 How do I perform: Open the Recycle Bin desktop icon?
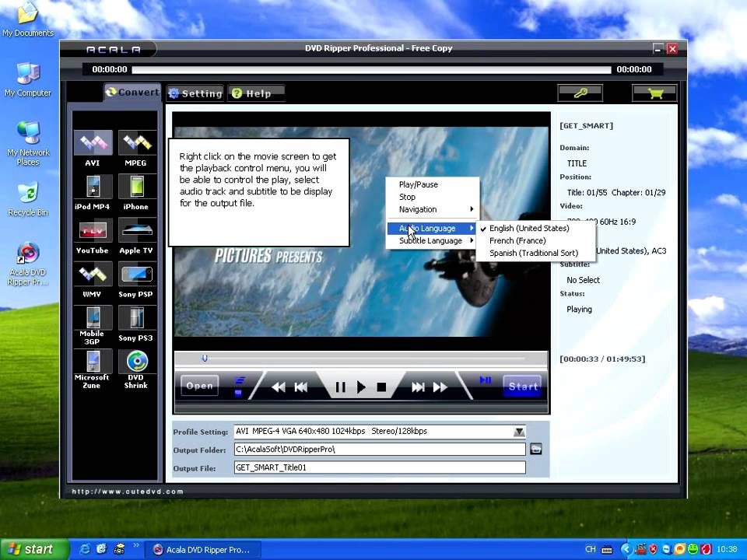tap(28, 199)
